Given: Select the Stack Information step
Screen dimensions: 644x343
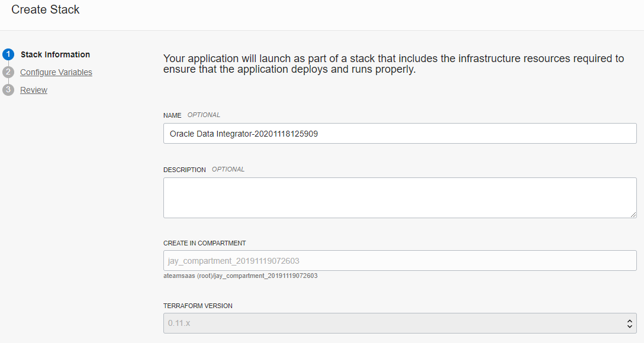Looking at the screenshot, I should coord(55,54).
